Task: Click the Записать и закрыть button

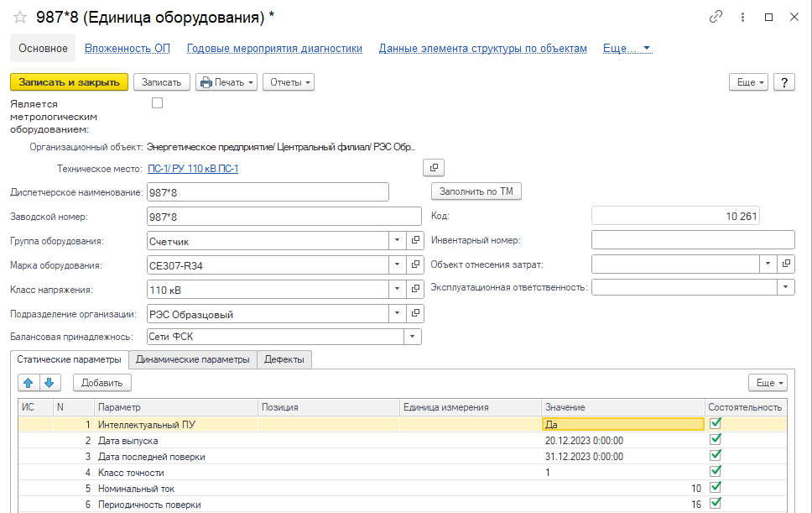Action: [x=69, y=82]
